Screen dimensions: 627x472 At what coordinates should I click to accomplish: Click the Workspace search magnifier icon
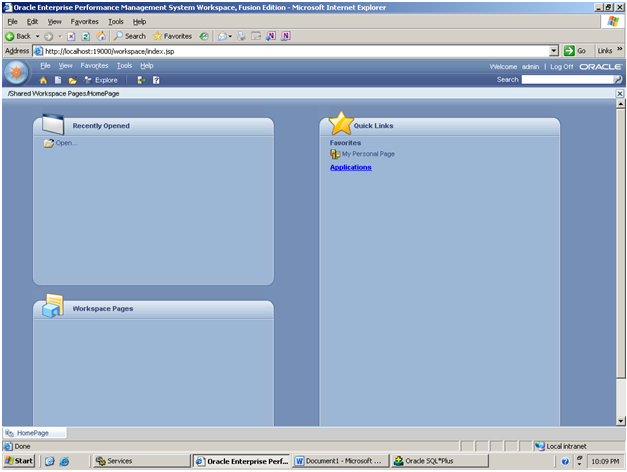618,80
